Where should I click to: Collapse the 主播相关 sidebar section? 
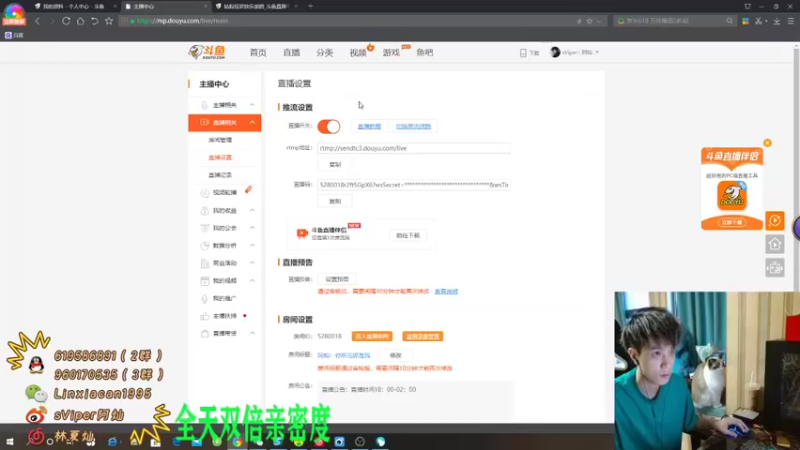tap(252, 105)
